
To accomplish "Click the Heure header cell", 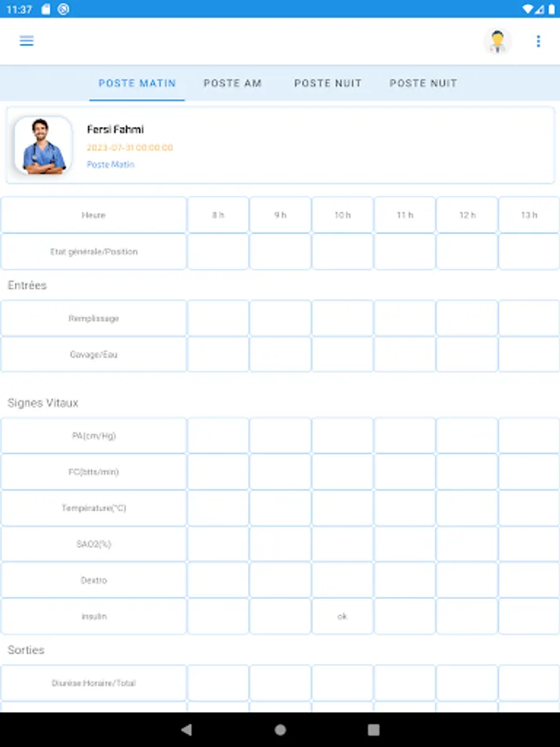I will 93,215.
